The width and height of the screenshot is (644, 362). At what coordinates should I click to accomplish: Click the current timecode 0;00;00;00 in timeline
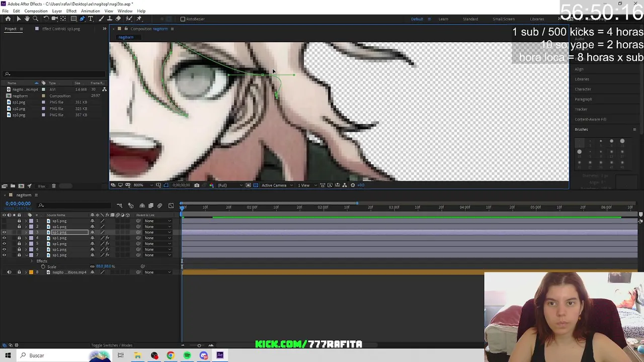pyautogui.click(x=18, y=204)
